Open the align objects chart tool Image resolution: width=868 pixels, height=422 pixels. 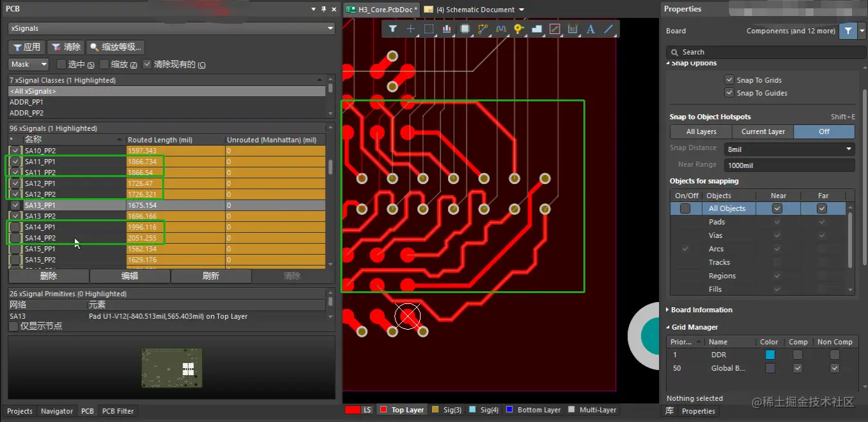pyautogui.click(x=447, y=29)
